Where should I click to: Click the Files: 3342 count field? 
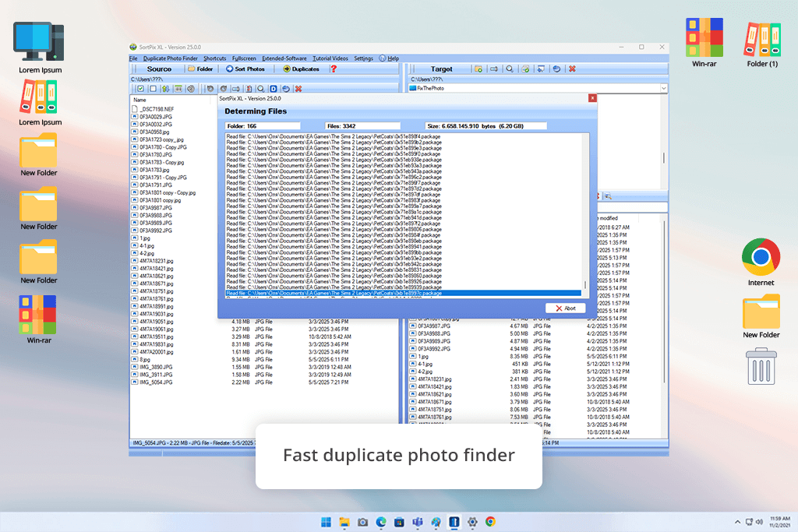pyautogui.click(x=363, y=125)
